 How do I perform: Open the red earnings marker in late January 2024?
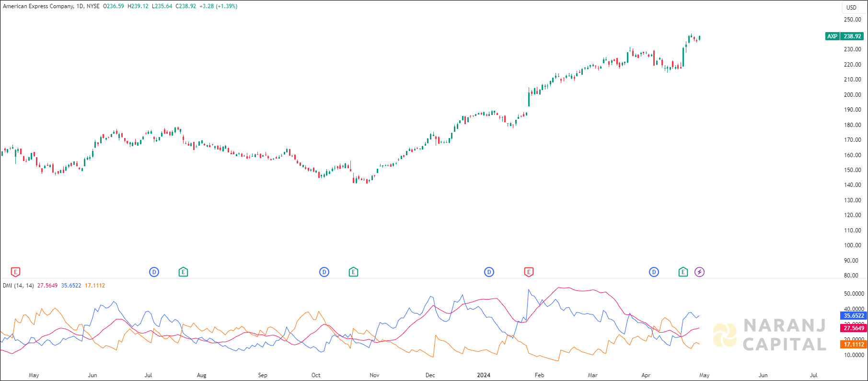pyautogui.click(x=529, y=272)
